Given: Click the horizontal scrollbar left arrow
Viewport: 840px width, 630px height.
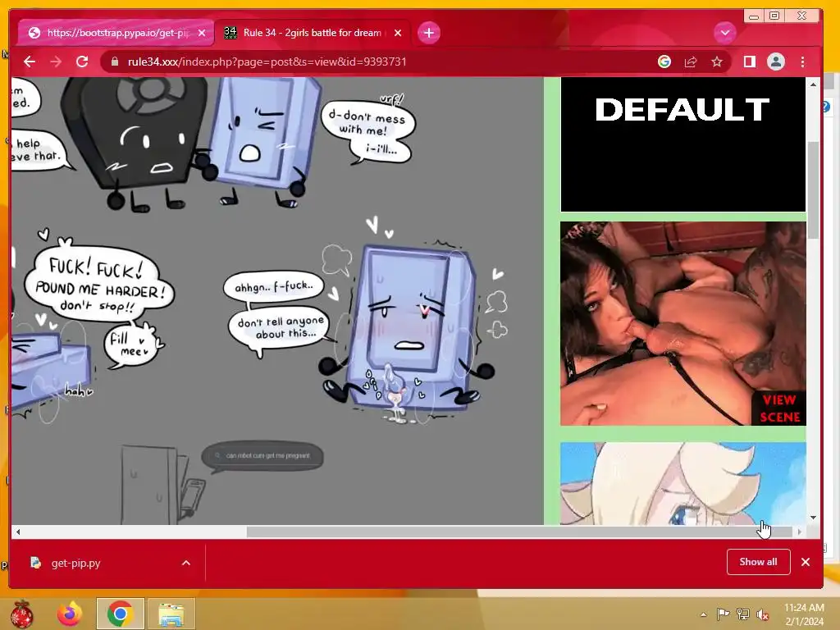Looking at the screenshot, I should 18,532.
